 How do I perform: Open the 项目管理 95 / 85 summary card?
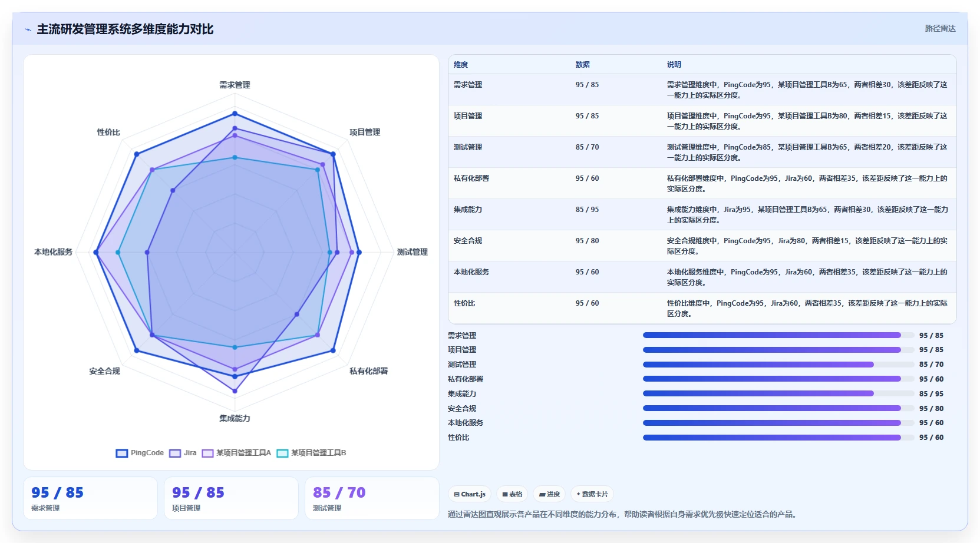(x=231, y=498)
